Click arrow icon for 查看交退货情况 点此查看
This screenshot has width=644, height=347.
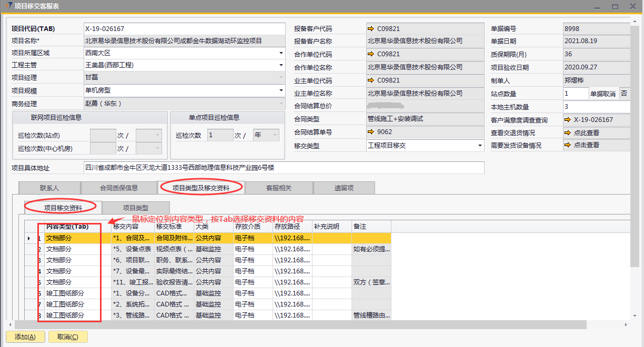coord(568,133)
